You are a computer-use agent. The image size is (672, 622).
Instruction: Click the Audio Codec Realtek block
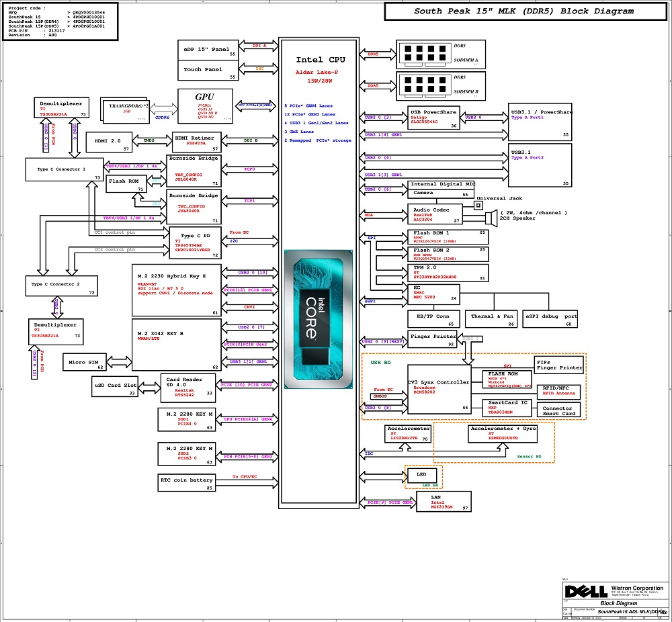point(435,214)
